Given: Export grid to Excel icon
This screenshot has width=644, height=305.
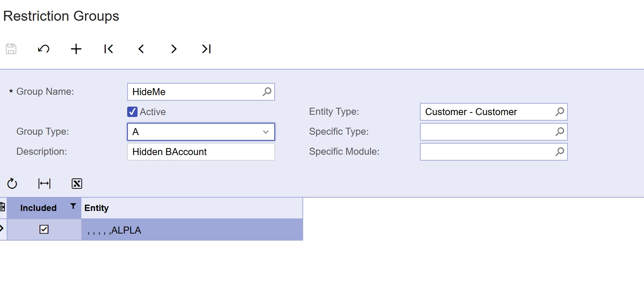Looking at the screenshot, I should pos(77,184).
